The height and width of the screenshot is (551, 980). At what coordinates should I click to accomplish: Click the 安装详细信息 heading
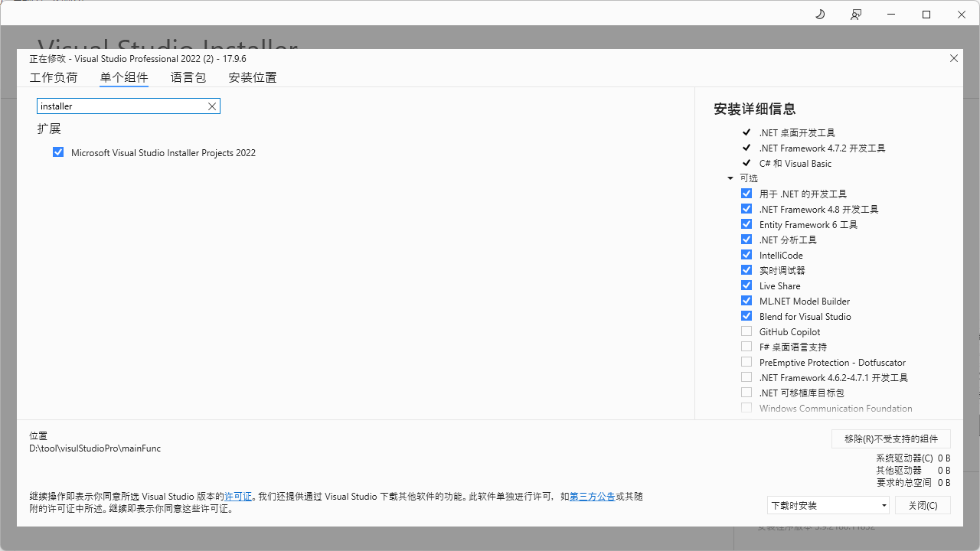755,109
